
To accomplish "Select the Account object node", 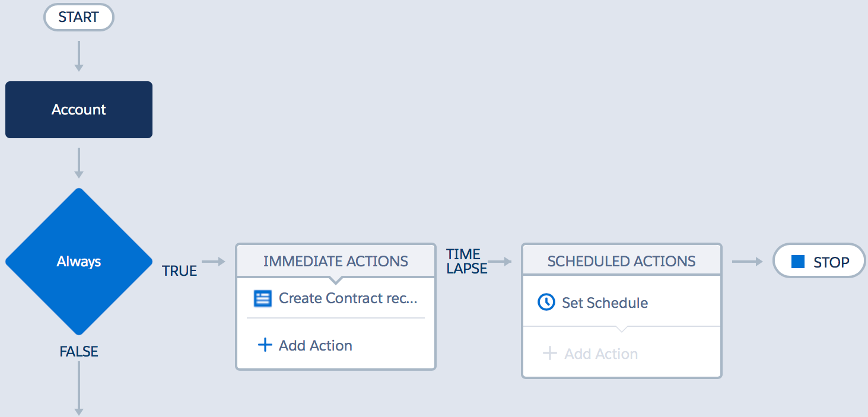I will click(x=79, y=110).
